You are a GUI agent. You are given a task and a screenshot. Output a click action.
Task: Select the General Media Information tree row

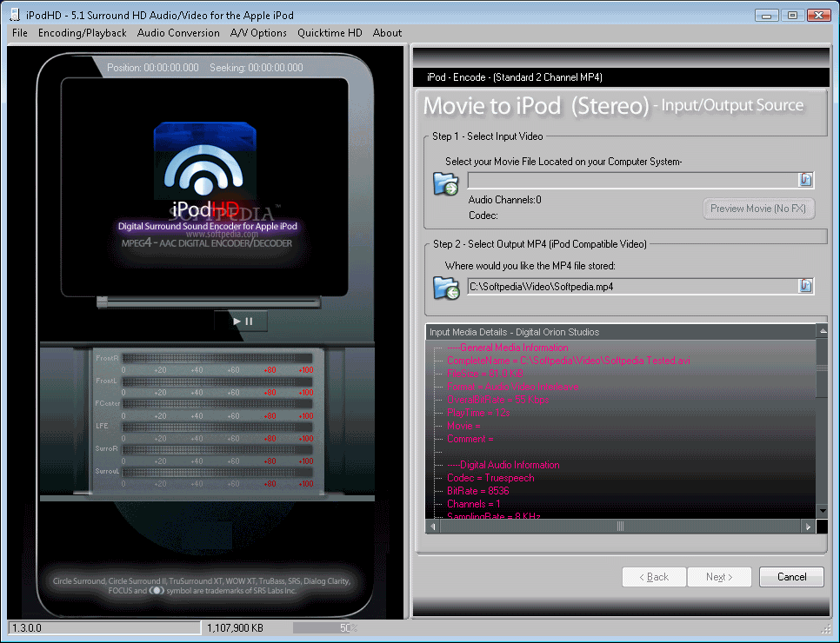507,348
